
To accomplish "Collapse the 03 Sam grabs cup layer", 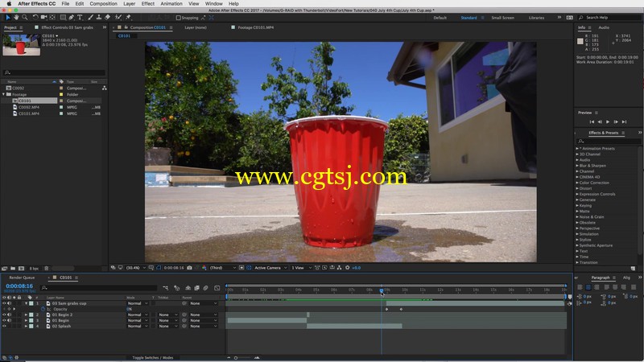I will click(26, 303).
